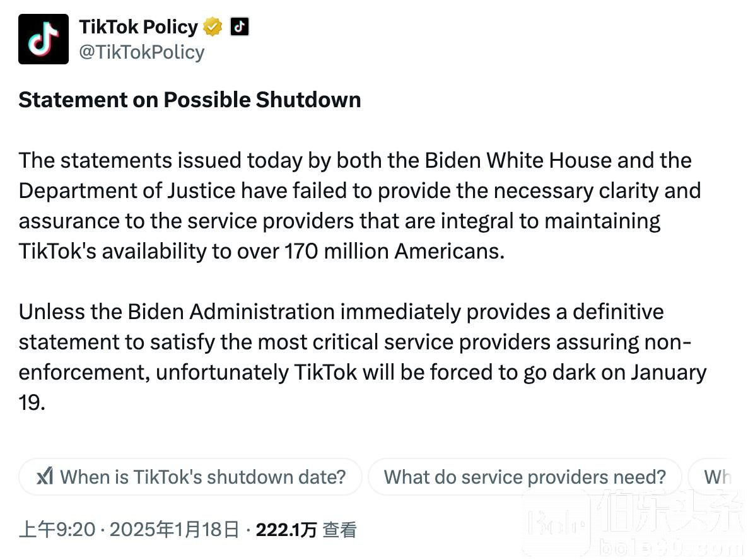Click the small TikTok affiliation badge

click(x=240, y=26)
